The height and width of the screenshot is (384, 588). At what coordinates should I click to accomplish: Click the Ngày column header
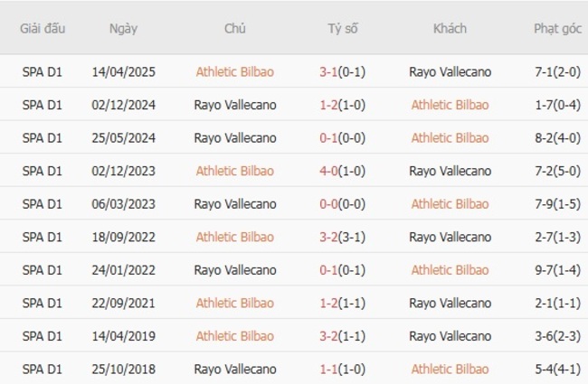[x=123, y=28]
